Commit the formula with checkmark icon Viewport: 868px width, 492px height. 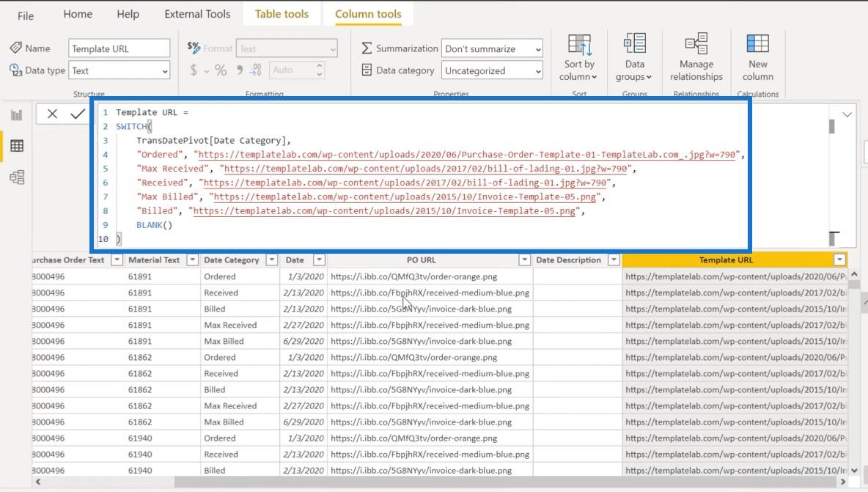pos(78,114)
